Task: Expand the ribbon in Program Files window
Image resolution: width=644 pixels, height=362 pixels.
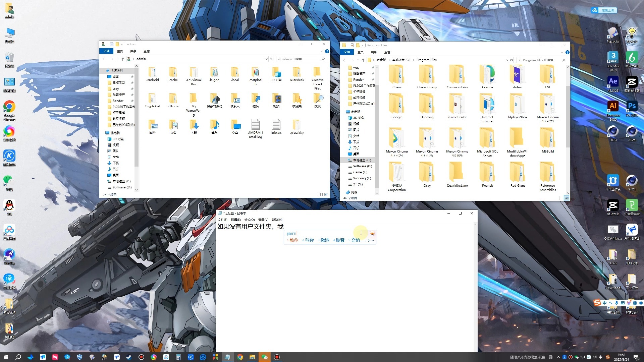Action: click(x=562, y=52)
